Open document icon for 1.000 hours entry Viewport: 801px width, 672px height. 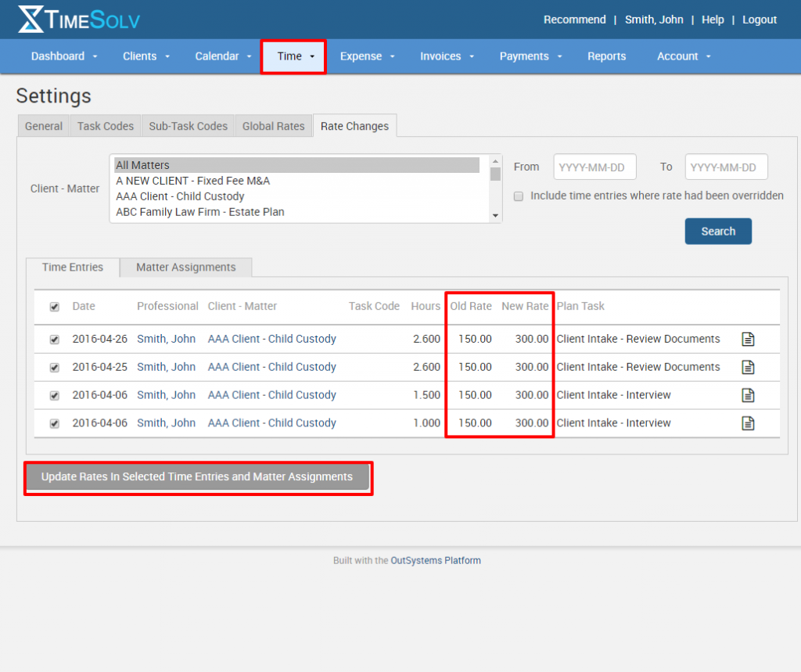[748, 423]
